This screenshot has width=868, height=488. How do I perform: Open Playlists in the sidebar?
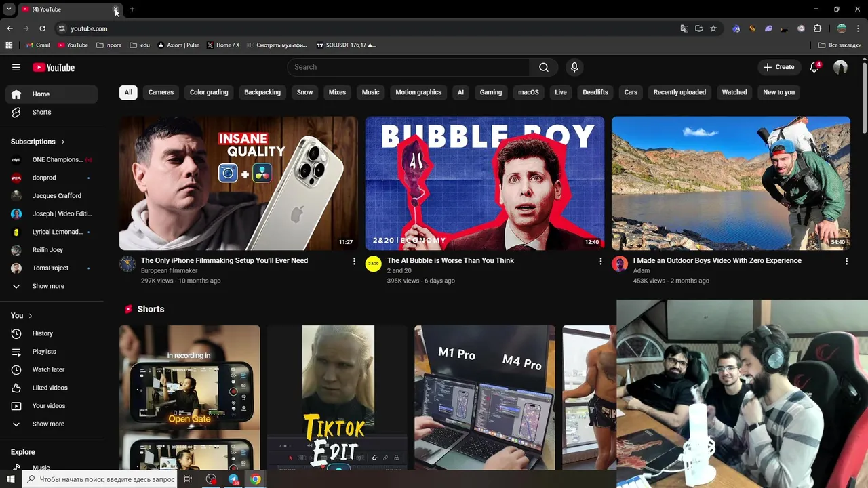point(52,352)
